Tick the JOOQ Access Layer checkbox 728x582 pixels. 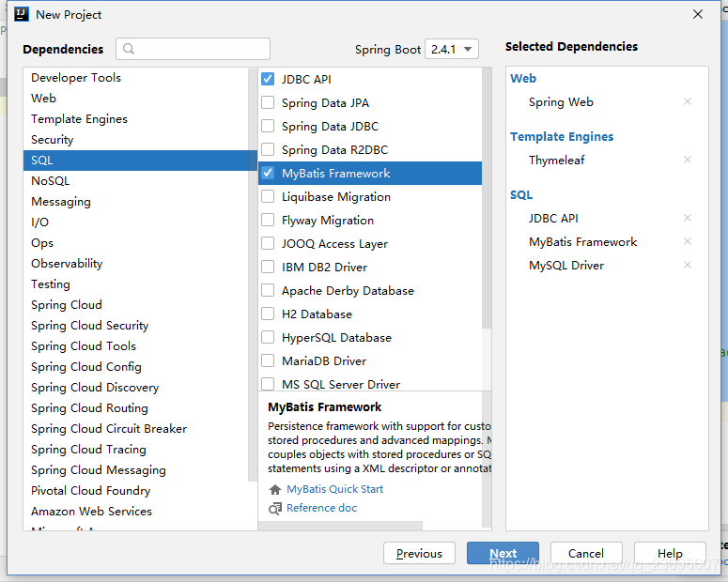click(268, 243)
